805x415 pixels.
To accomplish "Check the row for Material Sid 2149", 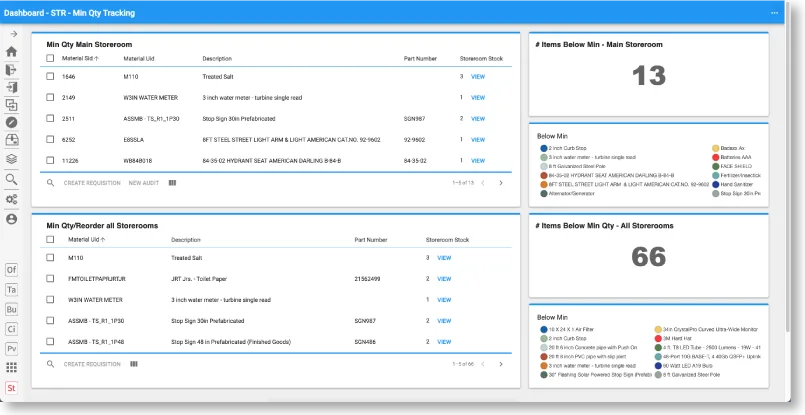I will (x=50, y=98).
